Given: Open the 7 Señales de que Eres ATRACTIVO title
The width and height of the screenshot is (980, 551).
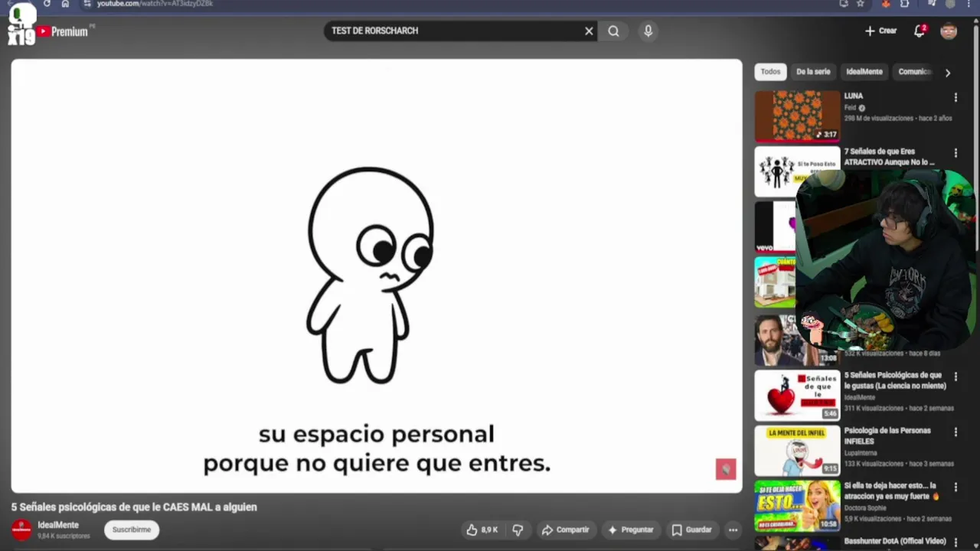Looking at the screenshot, I should click(890, 157).
